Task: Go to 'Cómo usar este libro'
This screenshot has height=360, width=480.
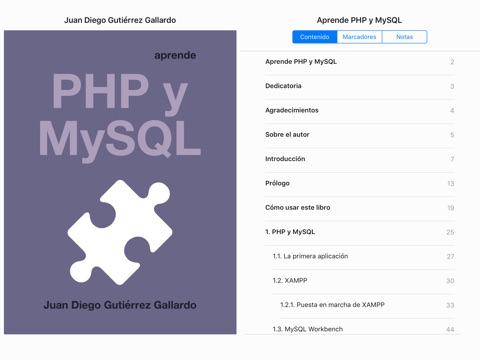Action: [x=360, y=208]
